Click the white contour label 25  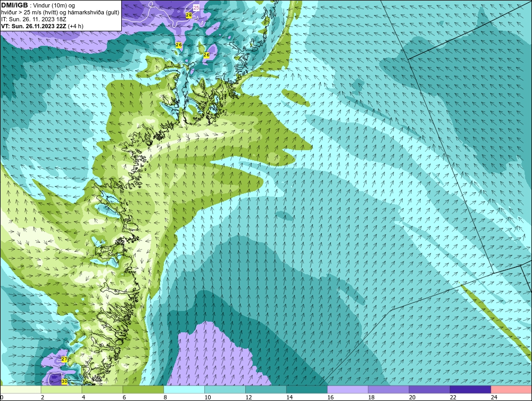point(196,7)
